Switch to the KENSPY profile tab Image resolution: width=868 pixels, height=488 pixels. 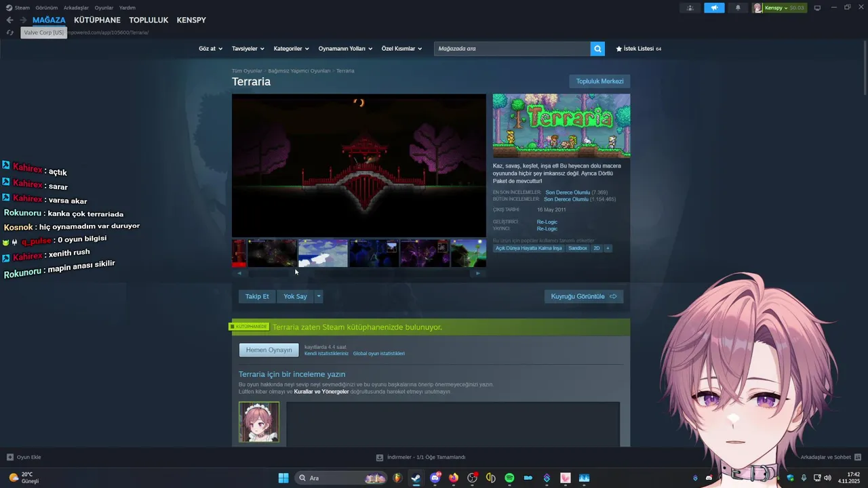tap(191, 20)
